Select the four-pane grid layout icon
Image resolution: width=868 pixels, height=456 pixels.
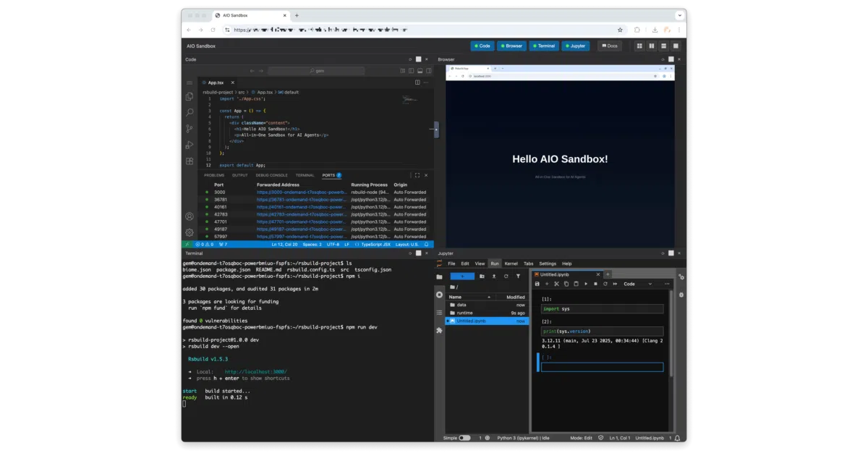coord(639,46)
